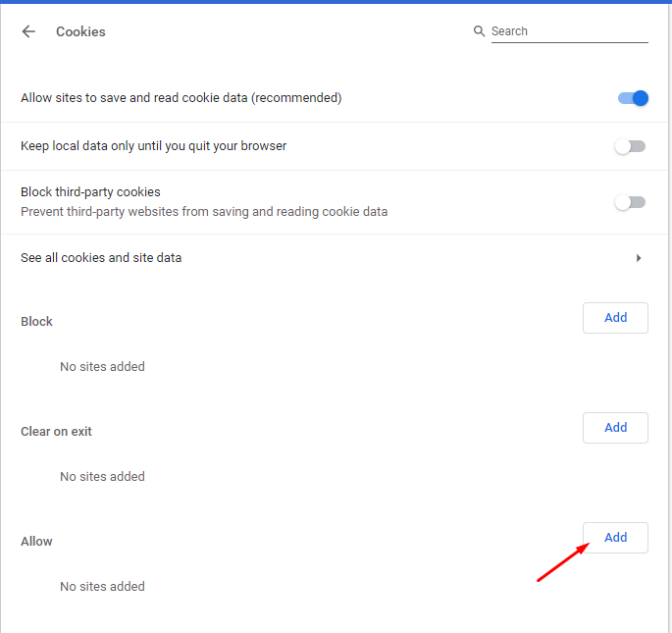
Task: Select the Clear on exit section heading
Action: (56, 432)
